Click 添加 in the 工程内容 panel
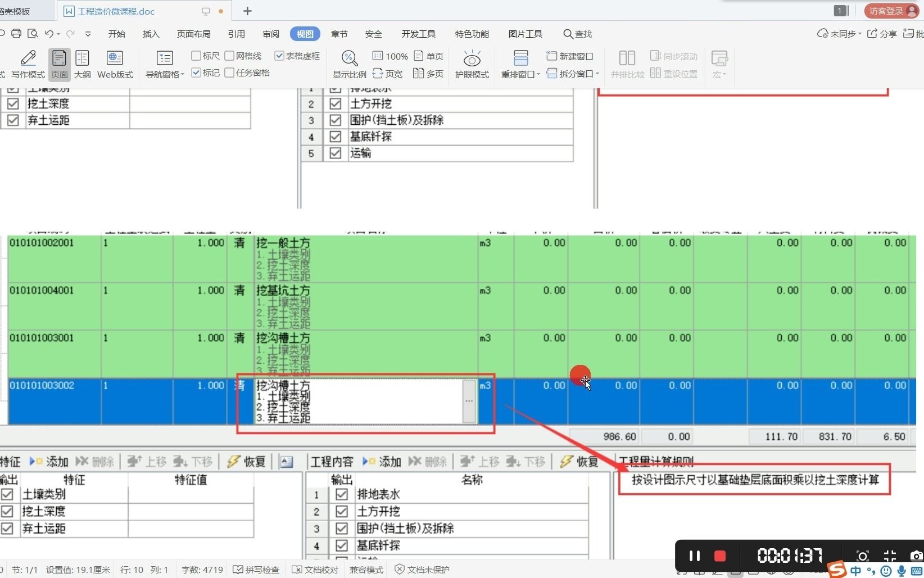 [382, 462]
